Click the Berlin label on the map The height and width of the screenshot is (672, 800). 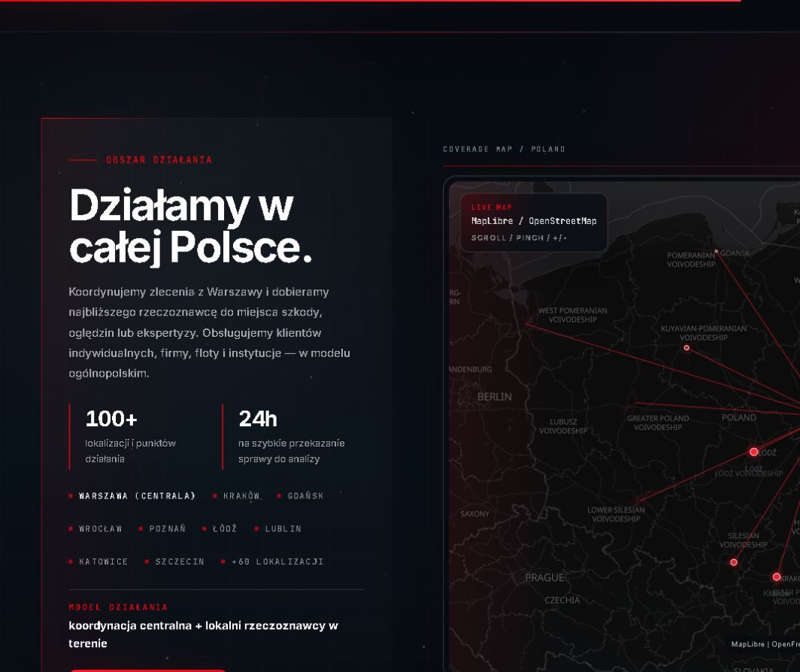pos(495,396)
